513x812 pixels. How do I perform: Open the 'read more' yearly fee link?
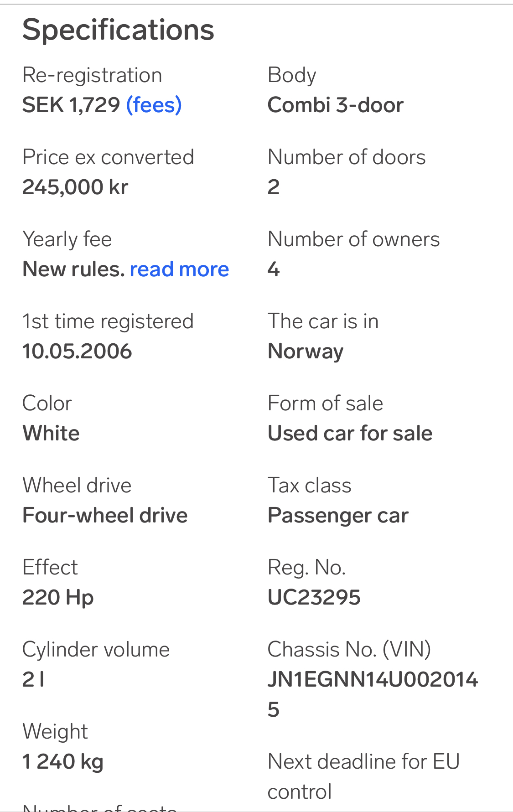pyautogui.click(x=179, y=269)
